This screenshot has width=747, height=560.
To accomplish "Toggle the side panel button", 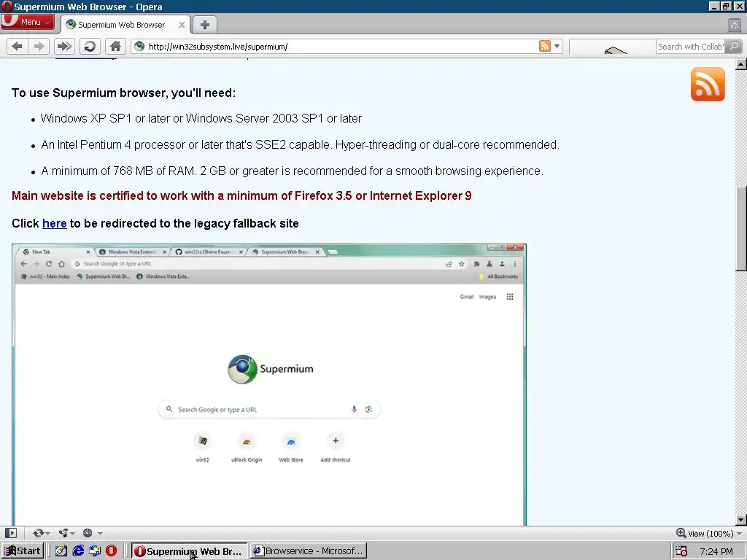I will (10, 533).
